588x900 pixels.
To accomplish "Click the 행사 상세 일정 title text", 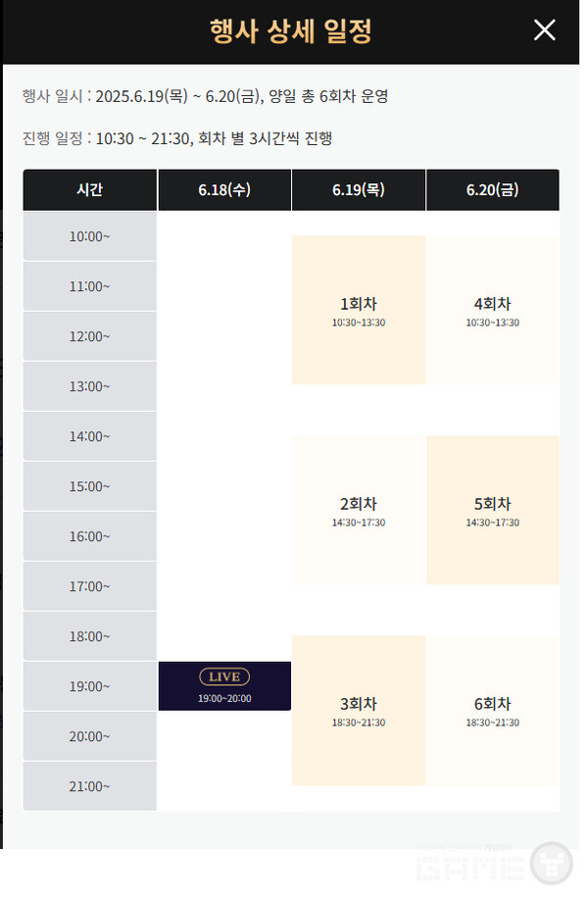I will pyautogui.click(x=291, y=30).
